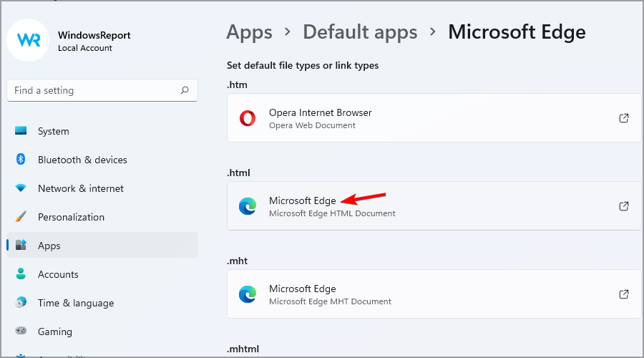
Task: Select Apps in the sidebar menu
Action: click(49, 246)
